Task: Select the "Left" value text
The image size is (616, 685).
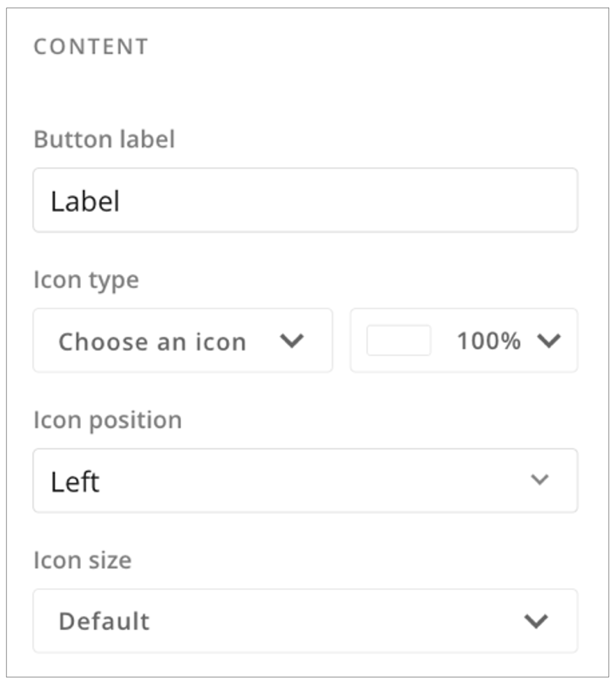Action: tap(75, 482)
